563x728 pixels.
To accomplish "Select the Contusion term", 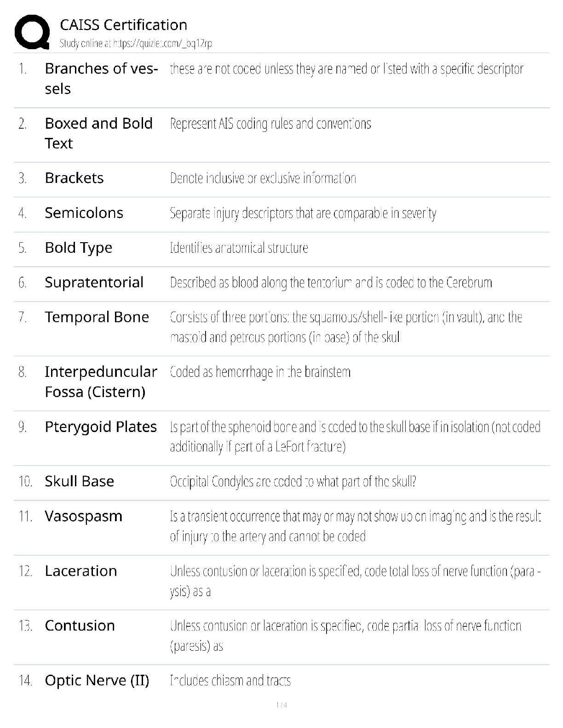I will (x=80, y=626).
